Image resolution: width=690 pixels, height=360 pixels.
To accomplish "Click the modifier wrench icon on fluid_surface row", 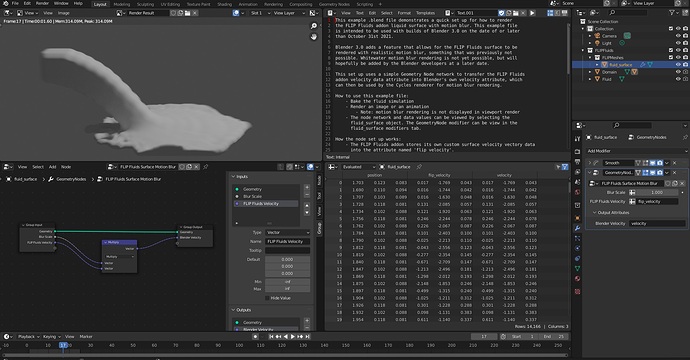I will pos(642,65).
